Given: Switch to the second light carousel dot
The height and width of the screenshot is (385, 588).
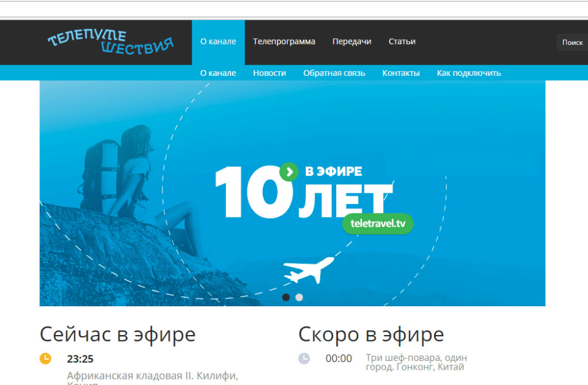Looking at the screenshot, I should [299, 297].
